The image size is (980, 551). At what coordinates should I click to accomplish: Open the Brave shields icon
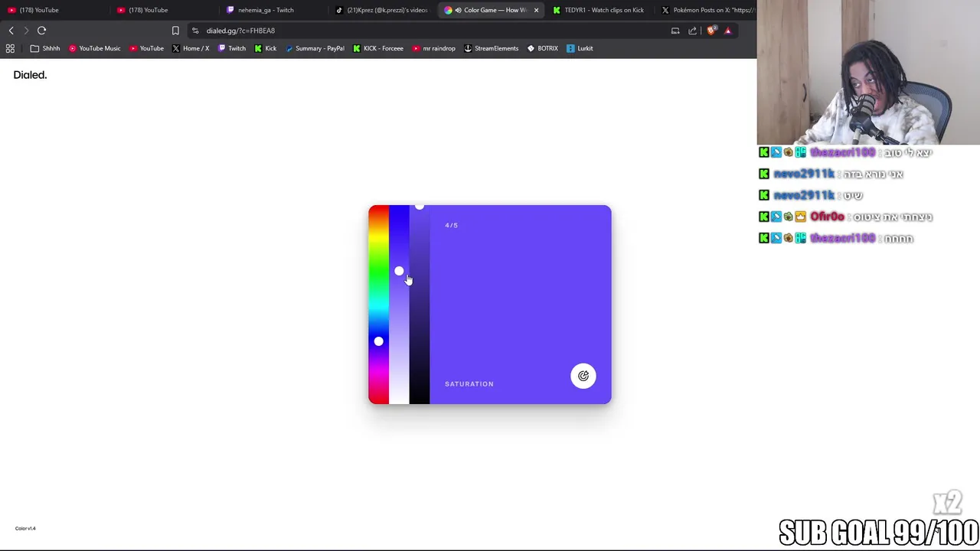click(711, 31)
